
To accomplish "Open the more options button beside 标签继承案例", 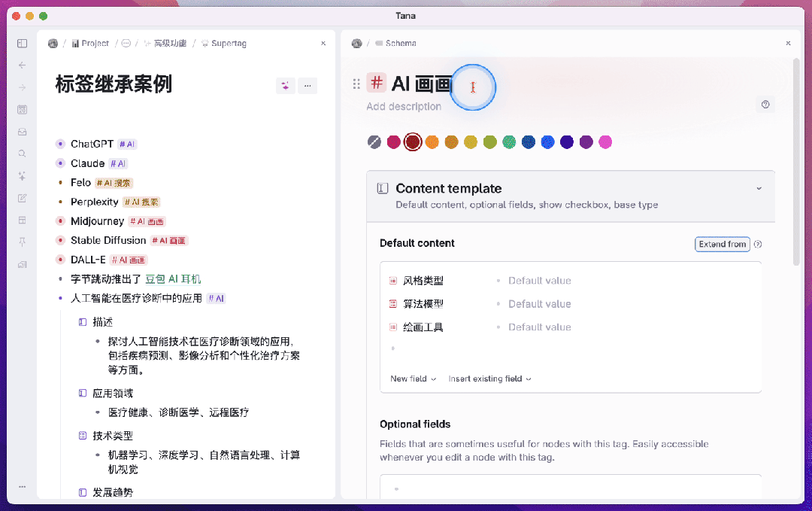I will pyautogui.click(x=308, y=86).
